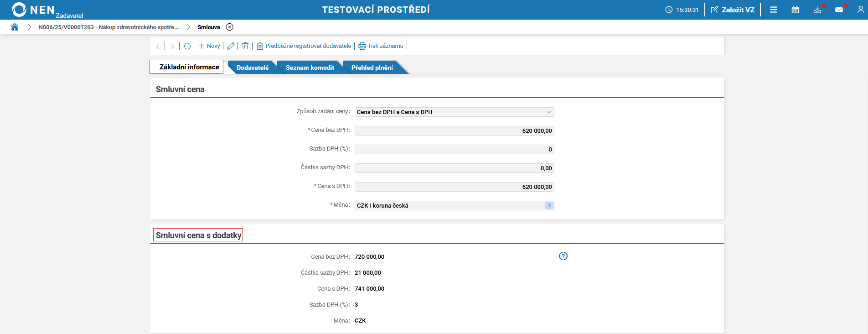Open the hamburger menu in header
This screenshot has width=868, height=334.
pos(774,10)
